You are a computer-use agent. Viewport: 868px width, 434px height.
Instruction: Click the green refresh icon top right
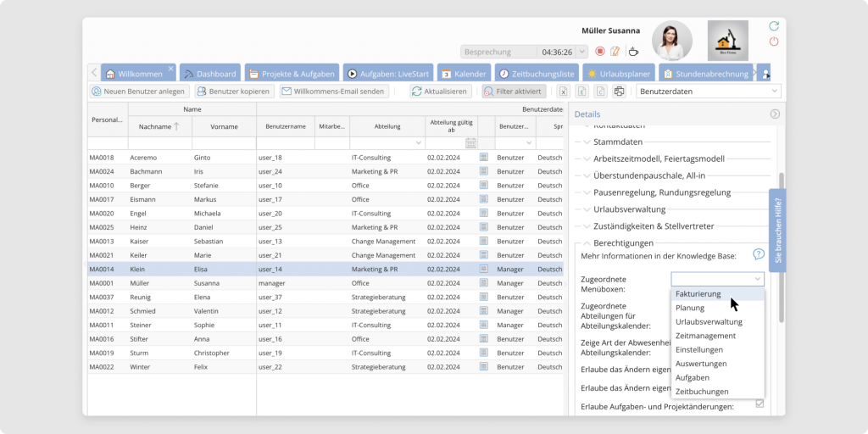pyautogui.click(x=773, y=26)
